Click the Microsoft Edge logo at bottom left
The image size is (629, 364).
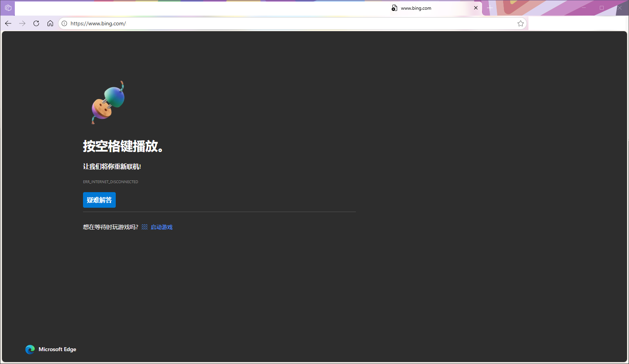coord(30,350)
